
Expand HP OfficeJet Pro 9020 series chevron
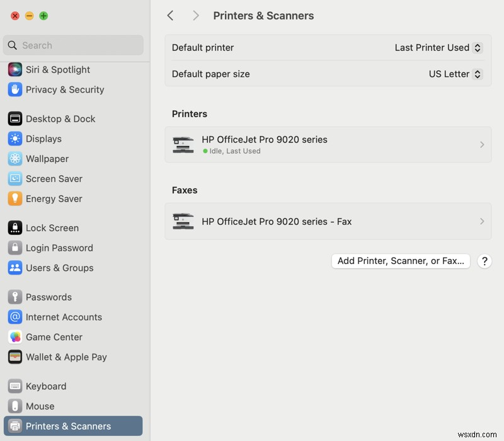click(482, 145)
